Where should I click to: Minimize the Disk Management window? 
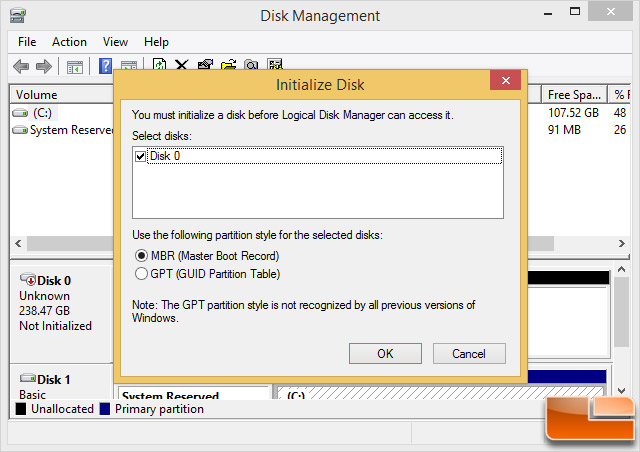point(548,13)
